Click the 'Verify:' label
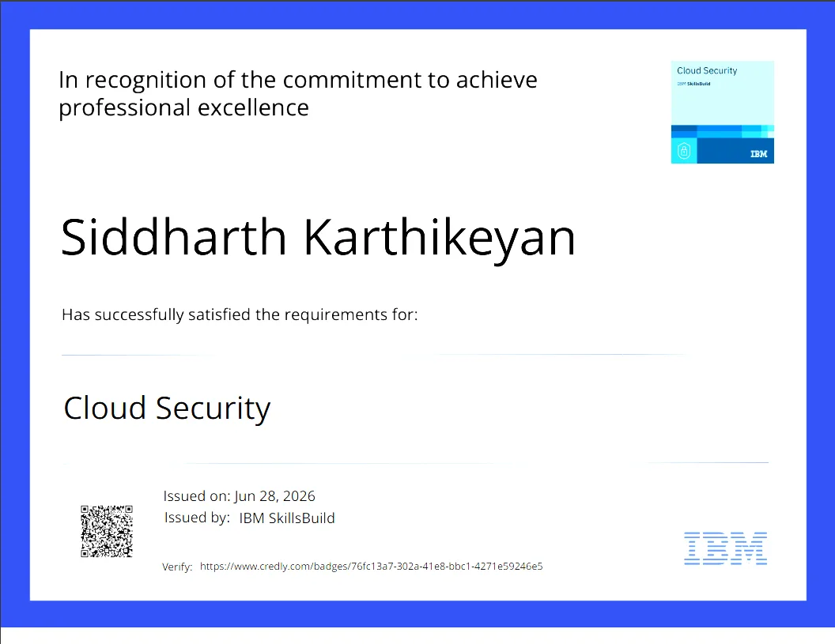This screenshot has width=835, height=644. (177, 567)
